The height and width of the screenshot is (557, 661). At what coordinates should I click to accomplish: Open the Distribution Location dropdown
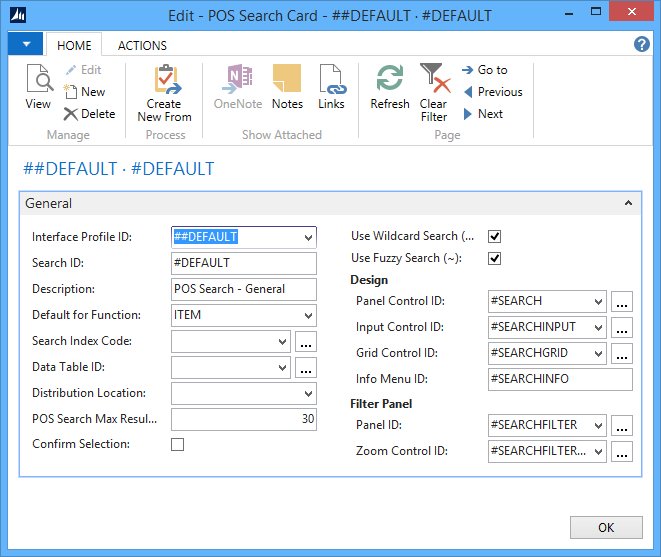(307, 393)
